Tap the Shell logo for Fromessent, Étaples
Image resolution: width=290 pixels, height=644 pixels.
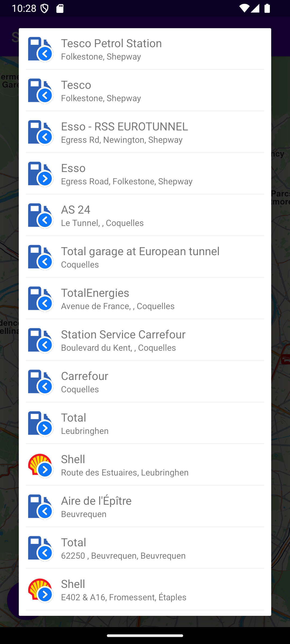(x=40, y=590)
